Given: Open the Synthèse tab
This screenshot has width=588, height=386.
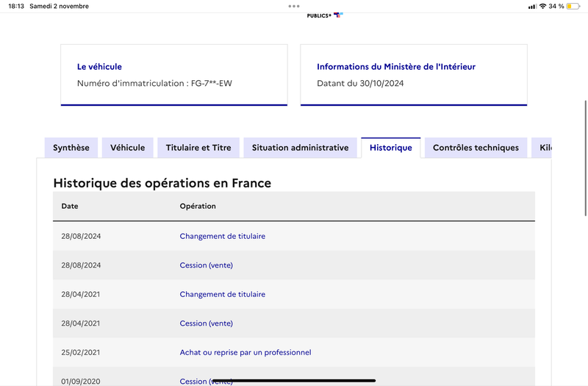Looking at the screenshot, I should point(71,148).
